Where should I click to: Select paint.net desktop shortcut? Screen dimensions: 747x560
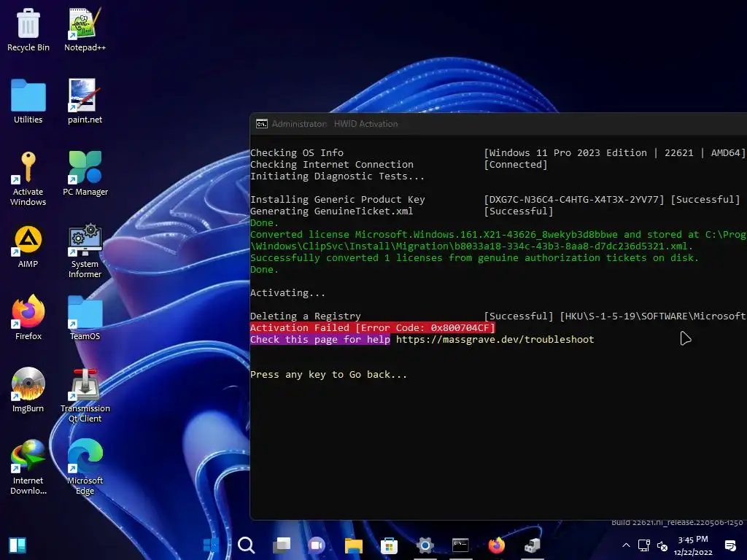[85, 101]
